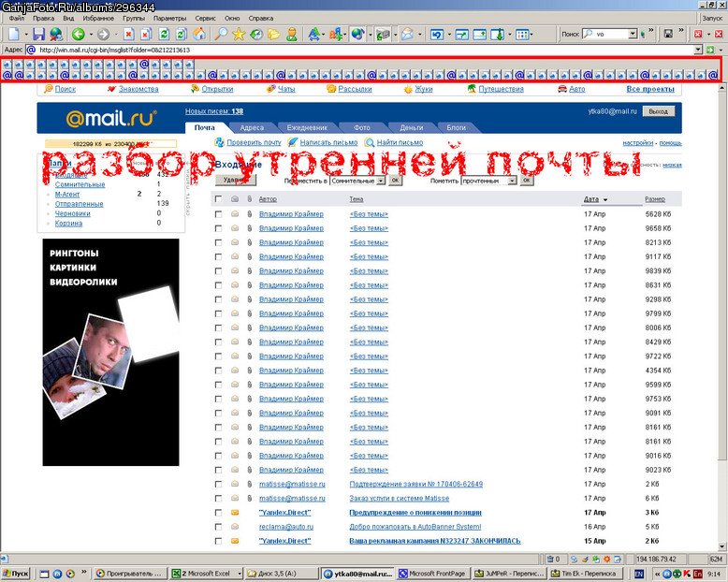Viewport: 728px width, 582px height.
Task: Open the Справка menu
Action: 261,18
